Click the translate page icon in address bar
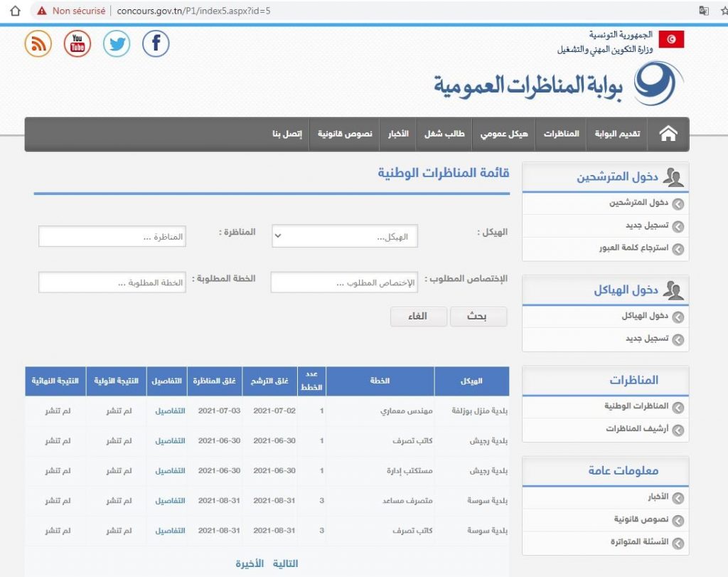 click(704, 11)
